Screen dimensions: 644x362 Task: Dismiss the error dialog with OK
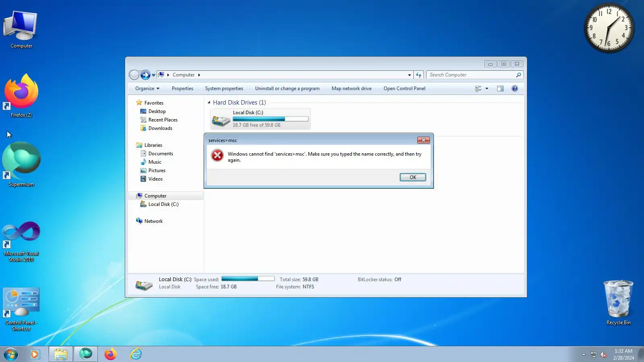click(x=413, y=177)
